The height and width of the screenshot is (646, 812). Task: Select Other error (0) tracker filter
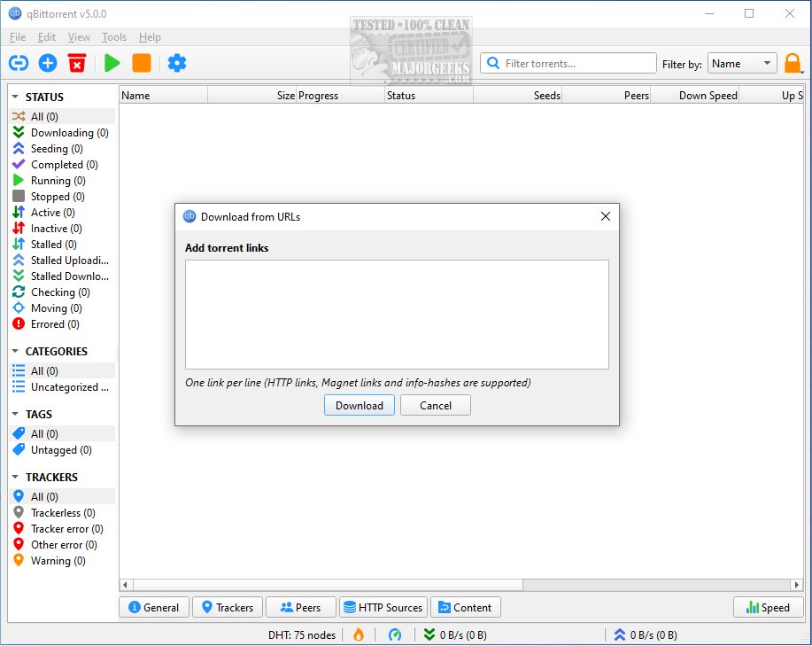click(62, 545)
